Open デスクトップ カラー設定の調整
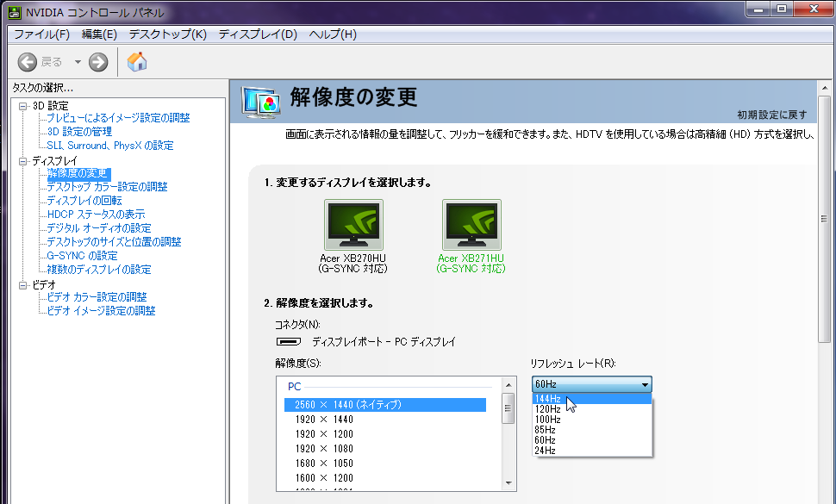 point(107,186)
